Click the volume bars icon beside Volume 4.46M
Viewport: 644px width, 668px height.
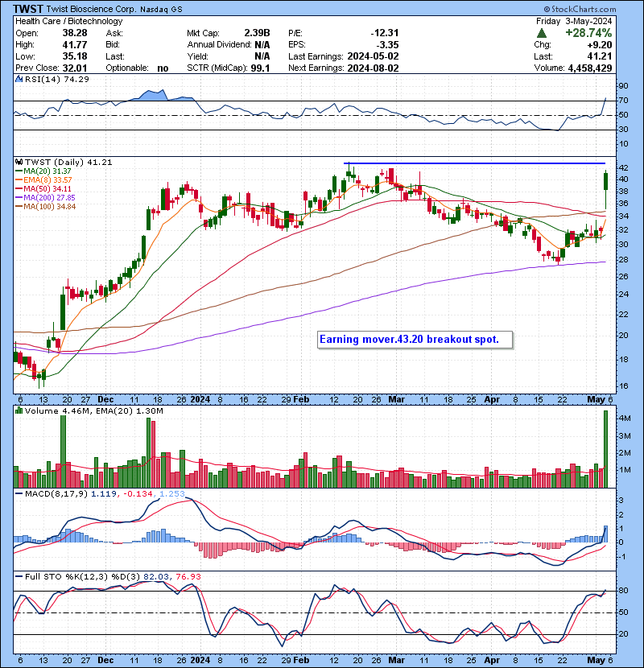click(x=19, y=411)
